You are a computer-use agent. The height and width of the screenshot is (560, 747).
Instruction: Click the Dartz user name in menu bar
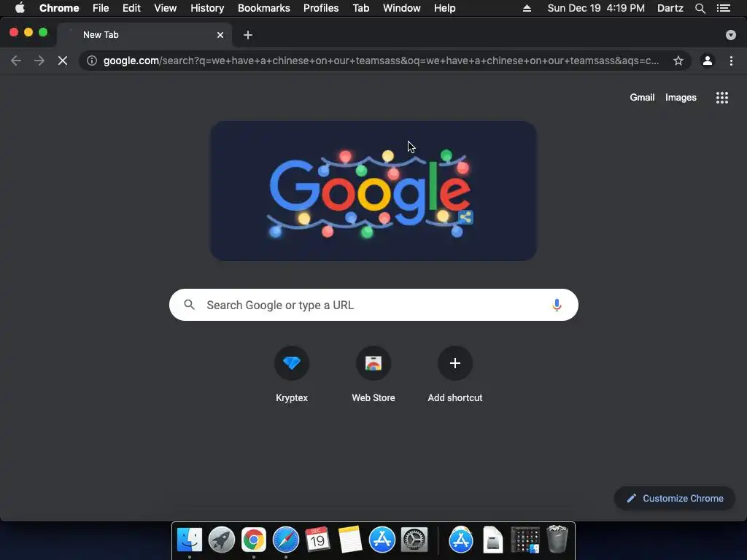click(x=670, y=8)
